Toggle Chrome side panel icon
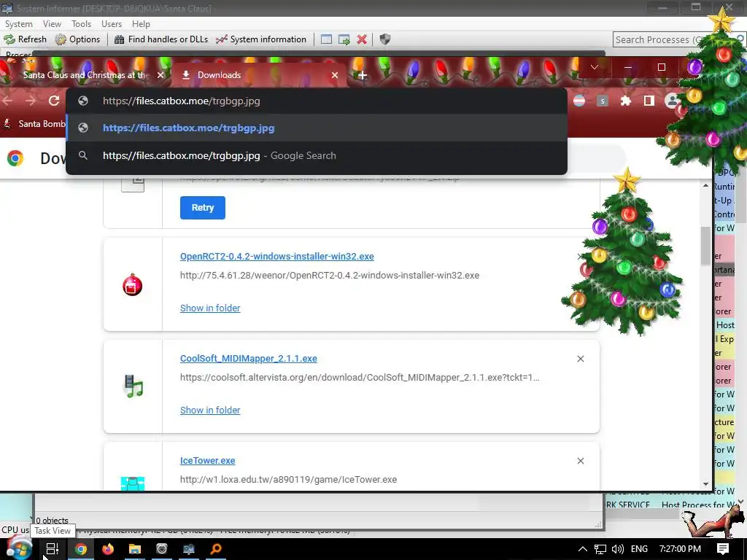 click(649, 101)
